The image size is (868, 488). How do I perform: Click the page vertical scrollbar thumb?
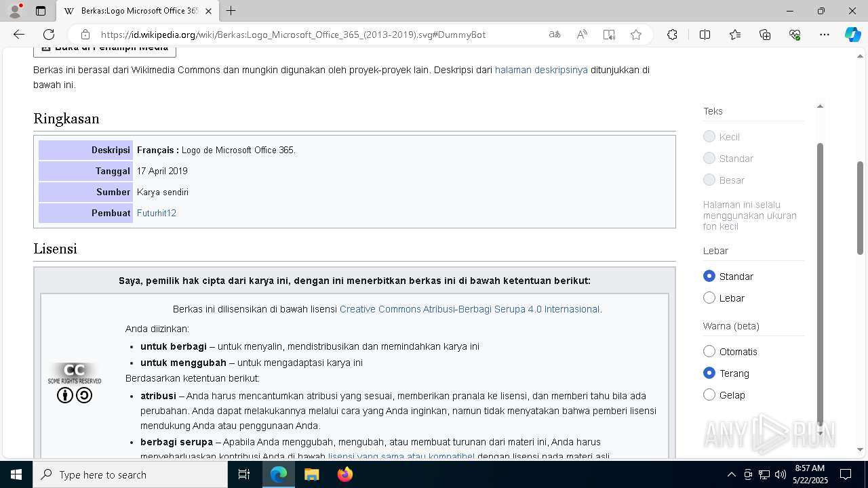861,208
